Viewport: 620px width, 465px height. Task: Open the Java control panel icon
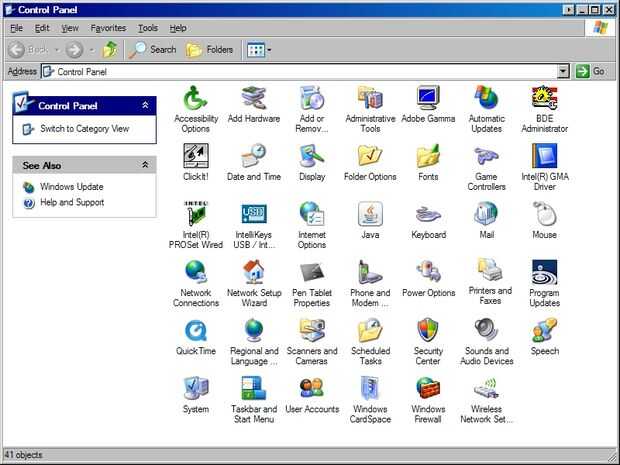(x=370, y=214)
